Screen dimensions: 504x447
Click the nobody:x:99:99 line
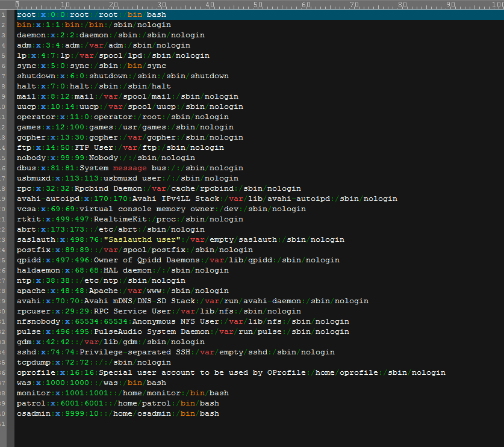[x=106, y=158]
